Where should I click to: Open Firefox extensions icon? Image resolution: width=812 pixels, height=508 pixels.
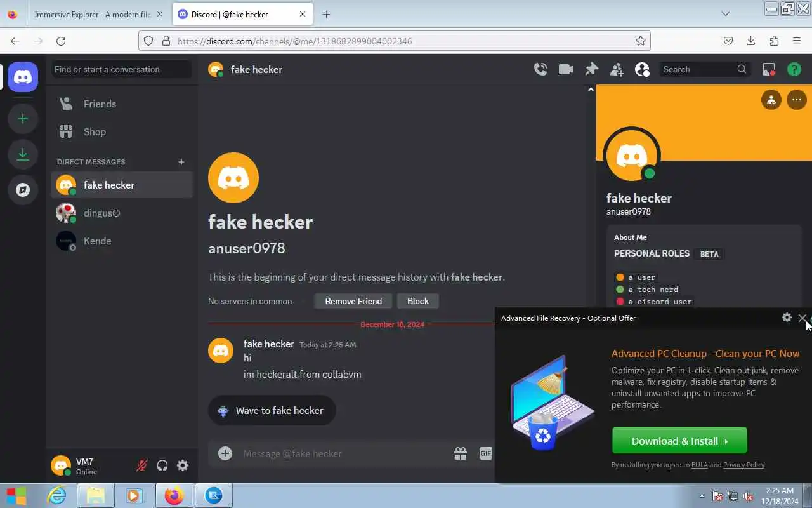774,41
